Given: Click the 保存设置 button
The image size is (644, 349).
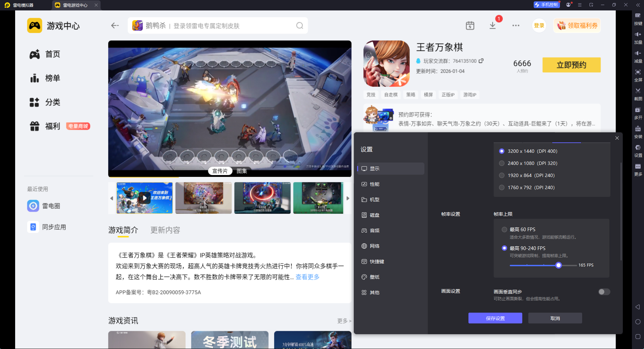Looking at the screenshot, I should pos(495,318).
